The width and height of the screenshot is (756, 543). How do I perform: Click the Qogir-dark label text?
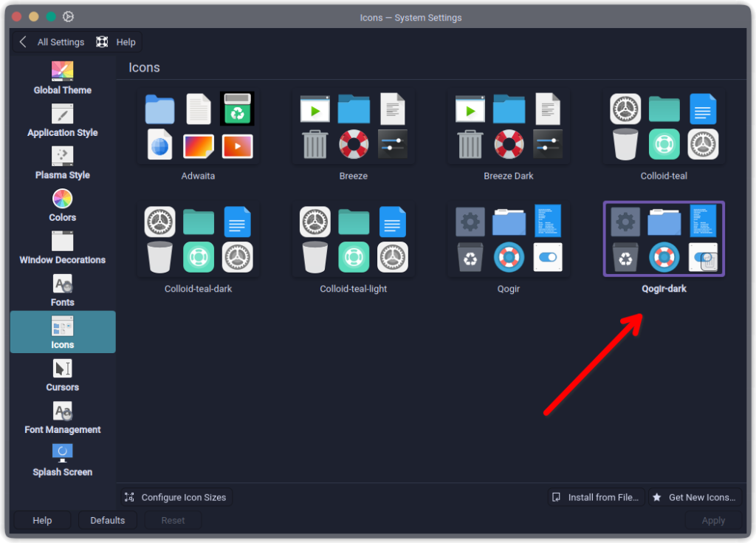point(664,289)
